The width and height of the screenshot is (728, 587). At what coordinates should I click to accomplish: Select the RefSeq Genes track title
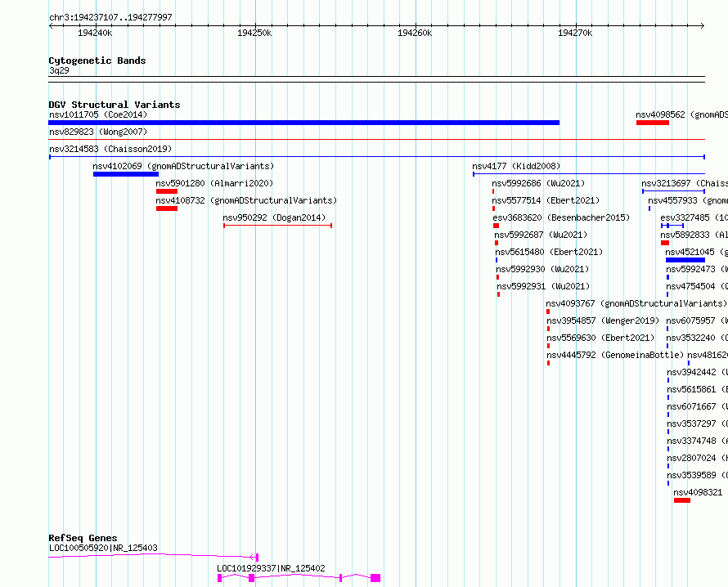[83, 538]
